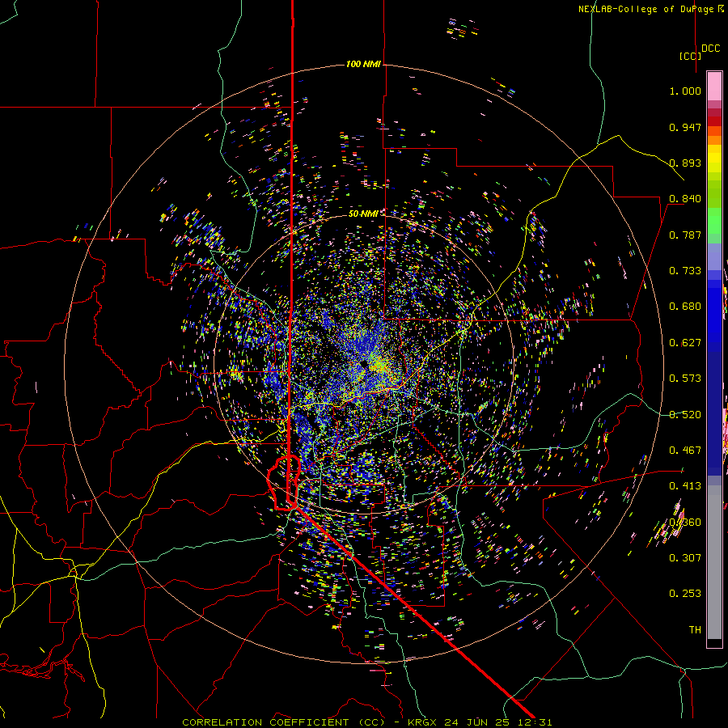Click the 0.733 color scale value
The width and height of the screenshot is (728, 728).
point(685,271)
